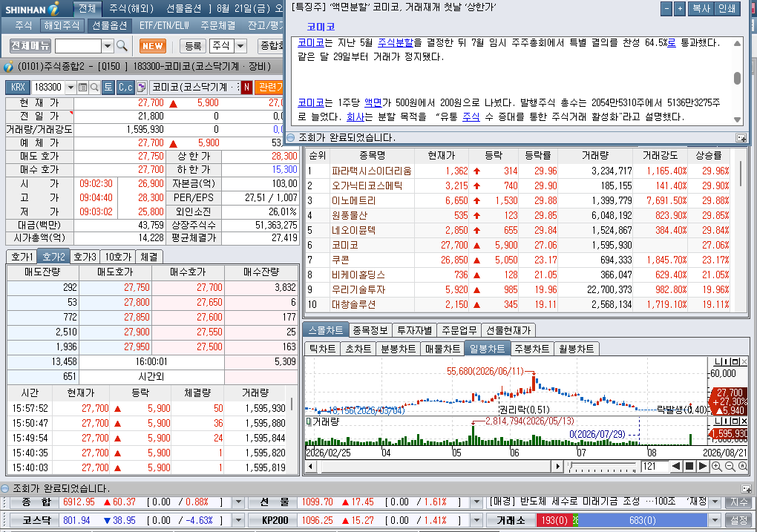The width and height of the screenshot is (757, 532).
Task: Click the news article vertical scrollbar thumb
Action: pos(737,78)
